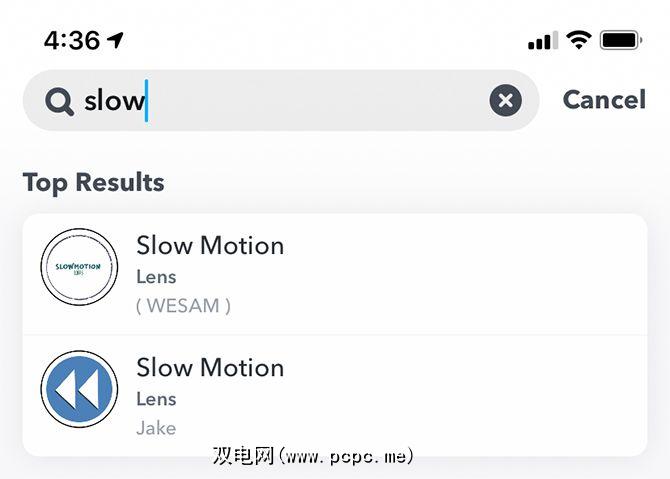Select the second "Slow Motion" result title
The width and height of the screenshot is (670, 479).
coord(210,367)
